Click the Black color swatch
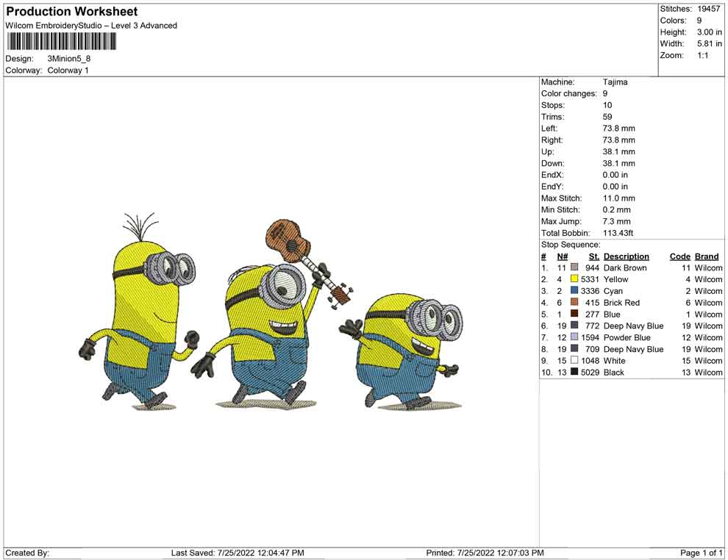728x560 pixels. pyautogui.click(x=574, y=372)
